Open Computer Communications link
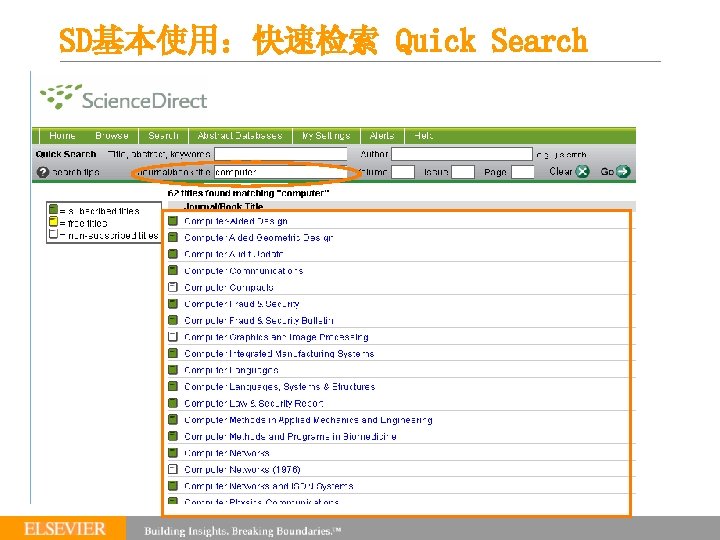The image size is (720, 540). click(243, 270)
